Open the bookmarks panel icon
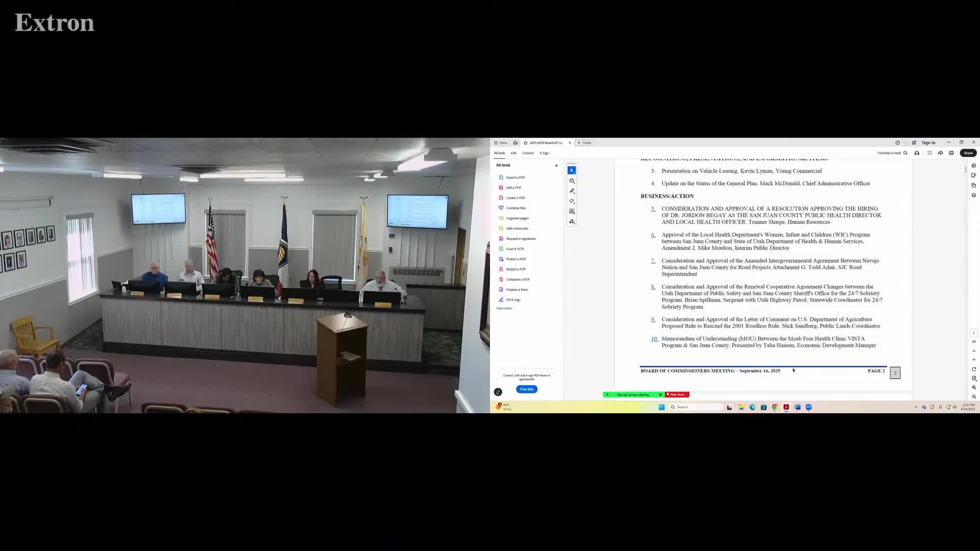The width and height of the screenshot is (980, 551). [x=973, y=176]
